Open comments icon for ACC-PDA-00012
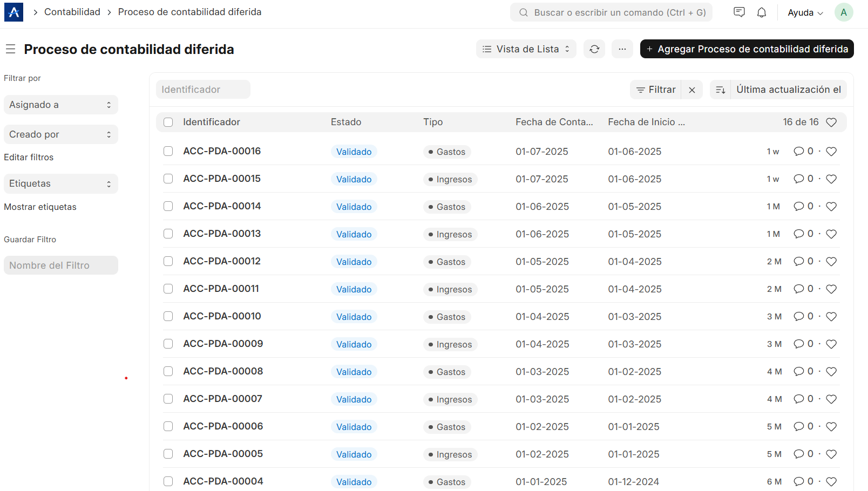Image resolution: width=868 pixels, height=491 pixels. coord(799,261)
